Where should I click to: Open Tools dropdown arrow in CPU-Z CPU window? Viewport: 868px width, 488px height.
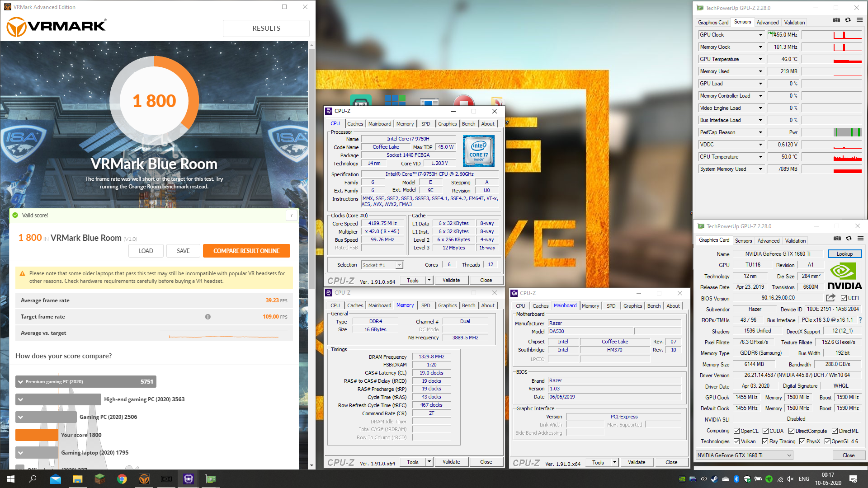pyautogui.click(x=429, y=280)
